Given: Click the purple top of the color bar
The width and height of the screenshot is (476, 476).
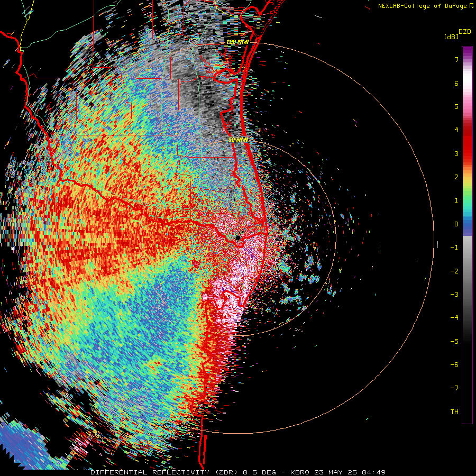Looking at the screenshot, I should tap(467, 52).
